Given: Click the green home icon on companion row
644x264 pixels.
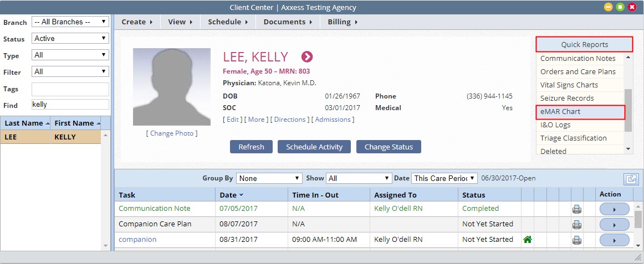Looking at the screenshot, I should pyautogui.click(x=528, y=240).
